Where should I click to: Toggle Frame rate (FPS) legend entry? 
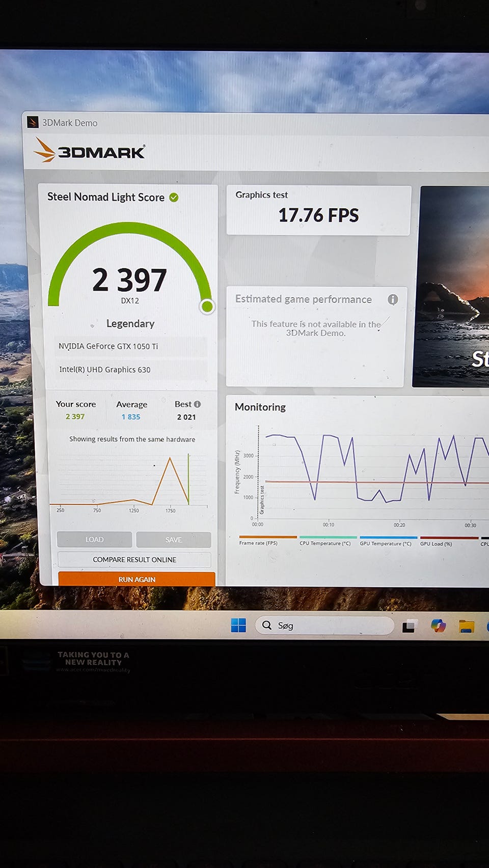[267, 541]
